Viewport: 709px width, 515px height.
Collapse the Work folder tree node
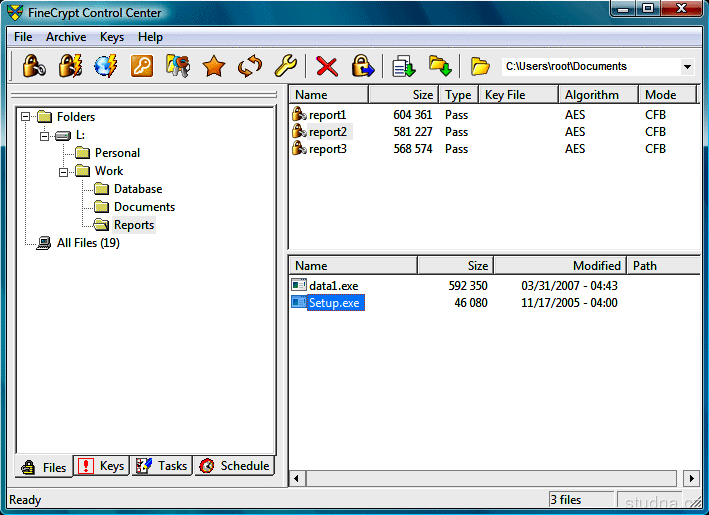[x=63, y=171]
